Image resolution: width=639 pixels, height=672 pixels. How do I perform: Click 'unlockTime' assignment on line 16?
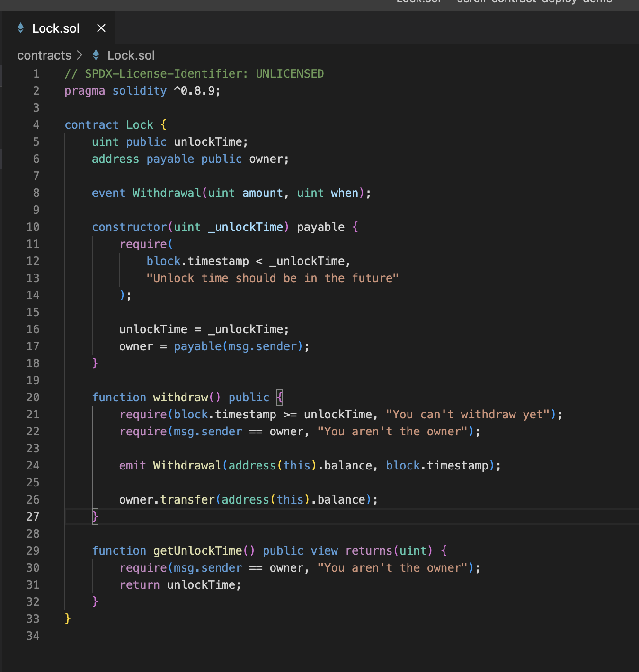point(153,329)
